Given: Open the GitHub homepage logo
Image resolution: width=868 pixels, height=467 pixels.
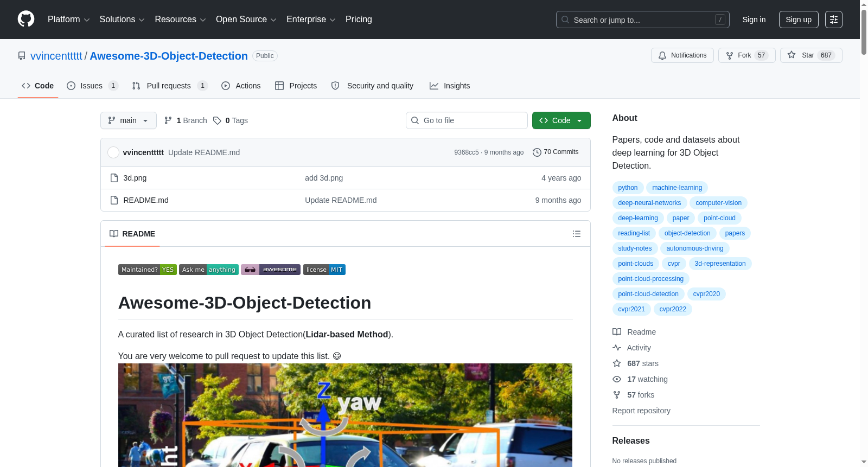Looking at the screenshot, I should (26, 19).
